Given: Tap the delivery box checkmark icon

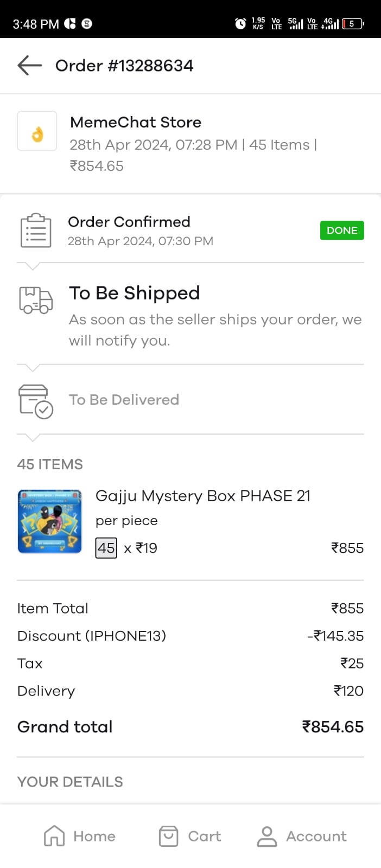Looking at the screenshot, I should pyautogui.click(x=36, y=401).
